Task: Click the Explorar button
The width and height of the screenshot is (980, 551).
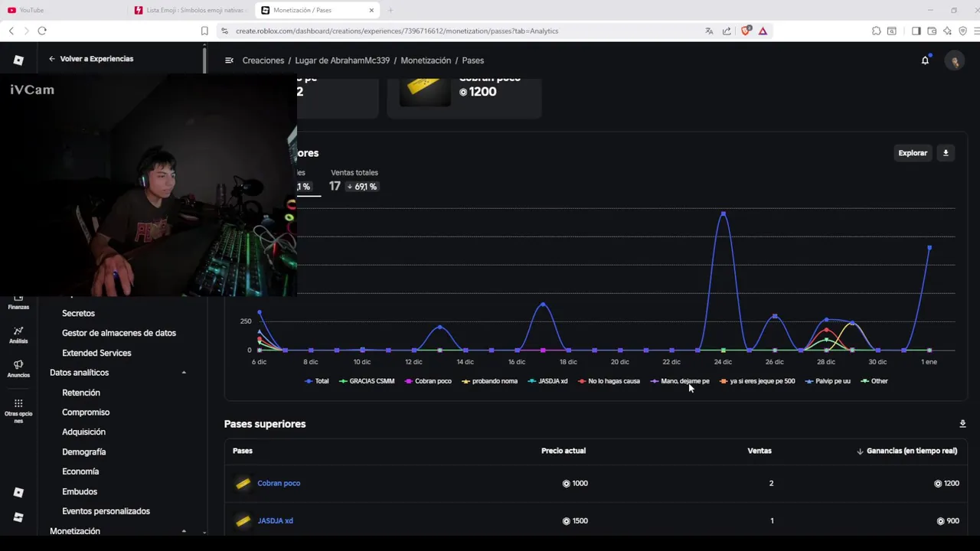Action: tap(912, 153)
